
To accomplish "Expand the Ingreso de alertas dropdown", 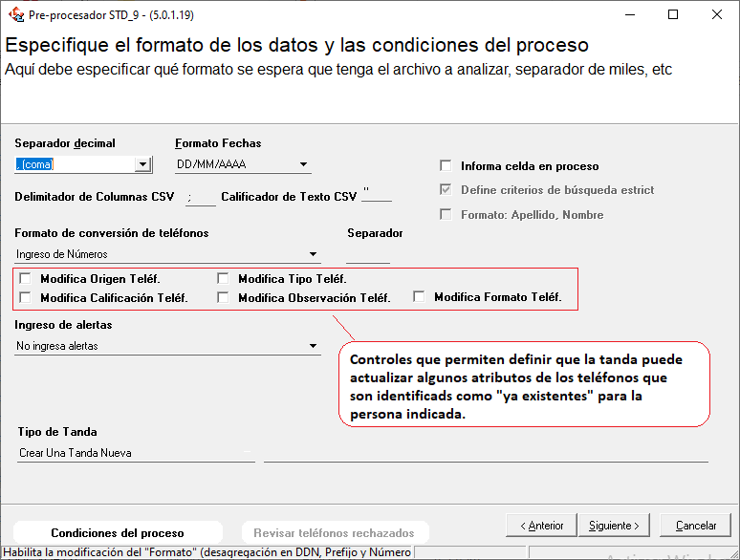I will point(313,346).
